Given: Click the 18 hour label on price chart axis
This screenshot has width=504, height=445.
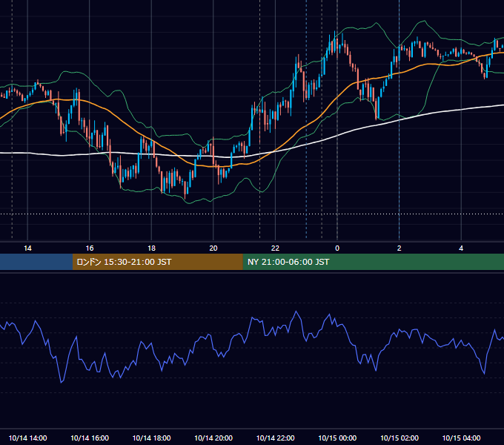Looking at the screenshot, I should [151, 248].
